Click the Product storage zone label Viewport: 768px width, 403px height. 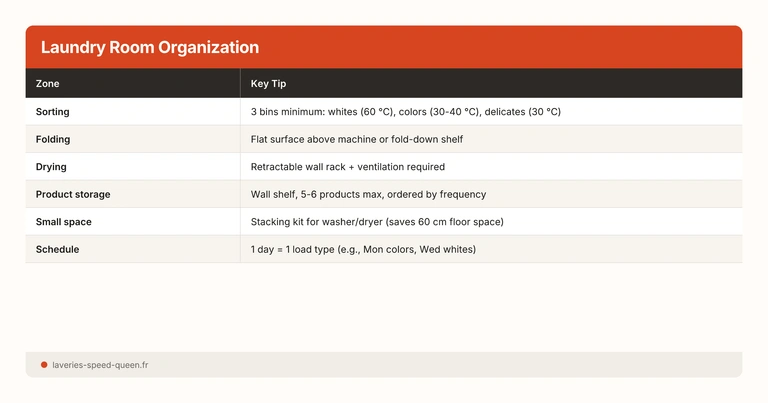pyautogui.click(x=73, y=194)
